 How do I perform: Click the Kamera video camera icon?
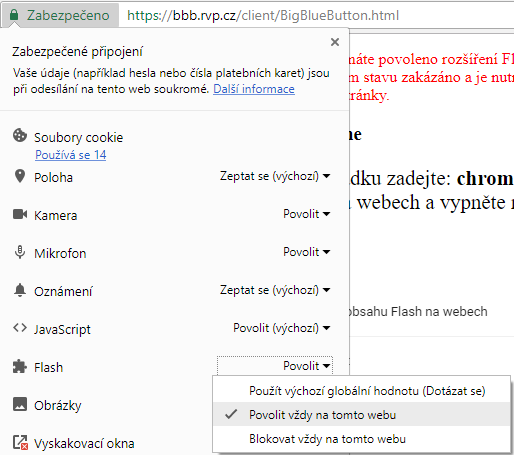(20, 214)
